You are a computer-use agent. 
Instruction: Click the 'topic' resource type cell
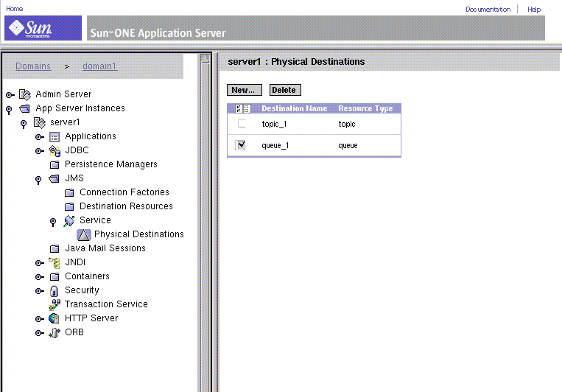coord(347,124)
